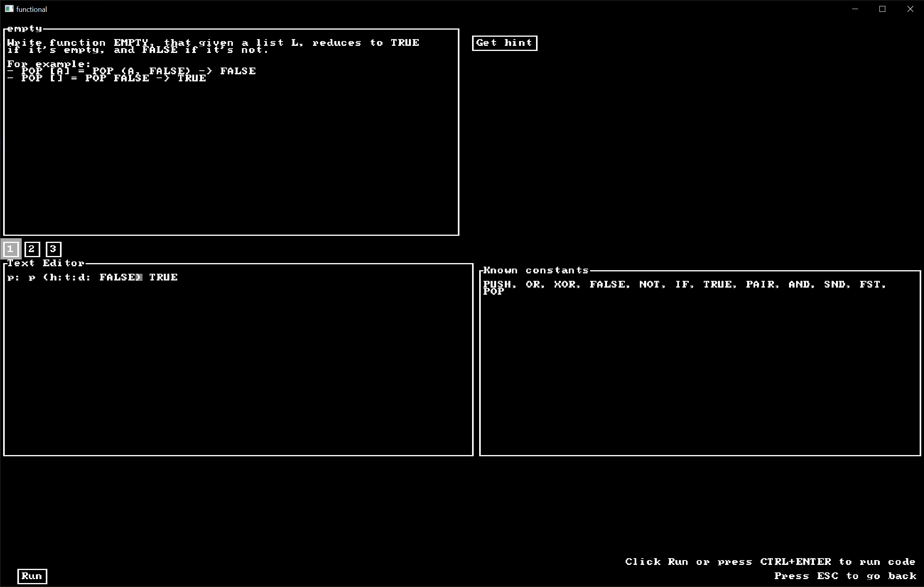
Task: Switch to editor tab 2
Action: pyautogui.click(x=32, y=249)
